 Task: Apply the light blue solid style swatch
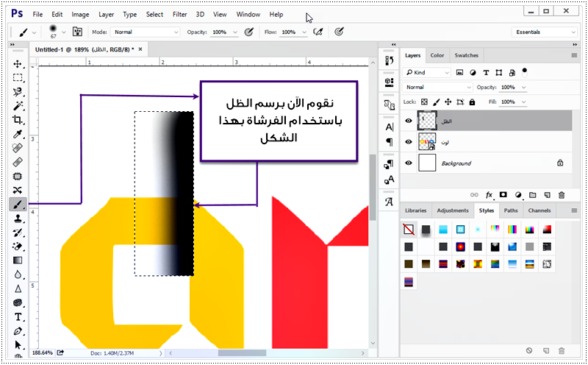pos(443,229)
